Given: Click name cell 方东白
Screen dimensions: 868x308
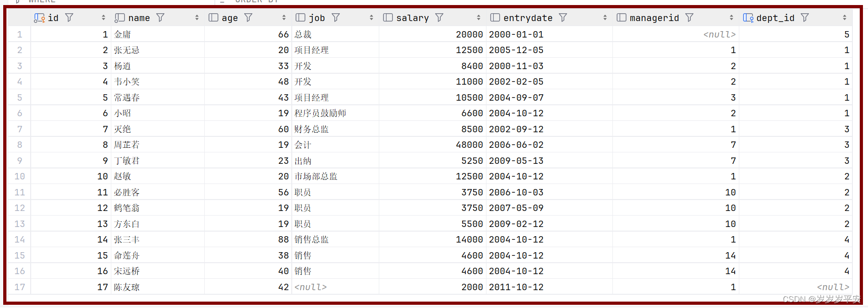Looking at the screenshot, I should [127, 224].
